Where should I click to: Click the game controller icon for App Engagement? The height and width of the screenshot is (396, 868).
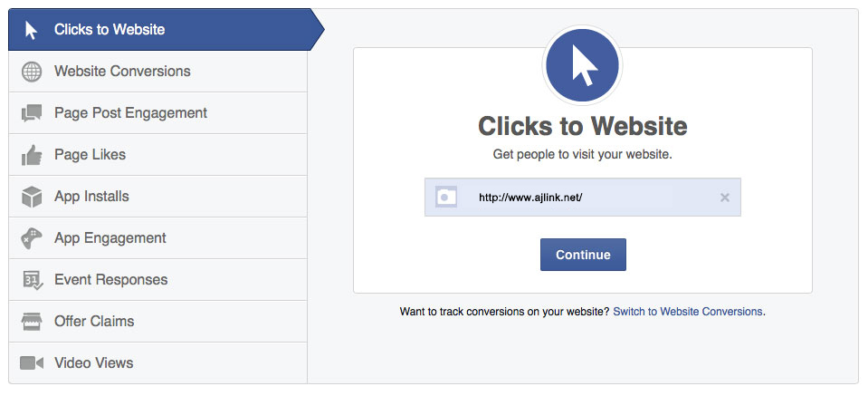(32, 238)
